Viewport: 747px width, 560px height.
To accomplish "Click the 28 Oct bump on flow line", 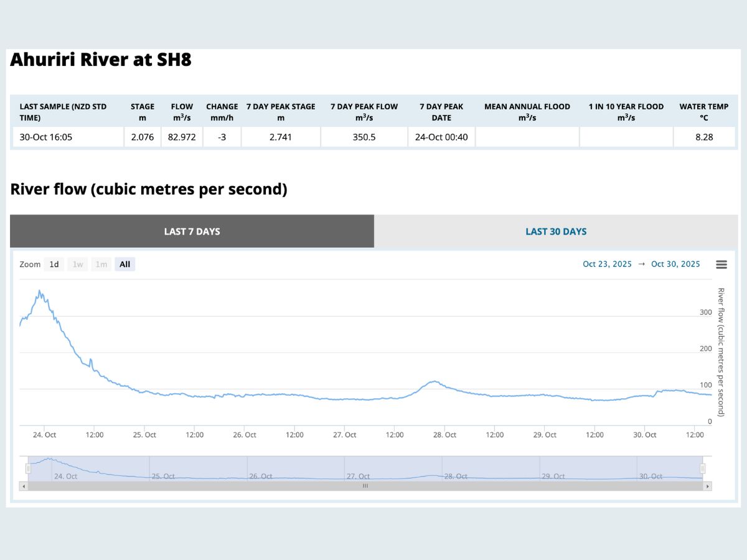I will [x=434, y=381].
